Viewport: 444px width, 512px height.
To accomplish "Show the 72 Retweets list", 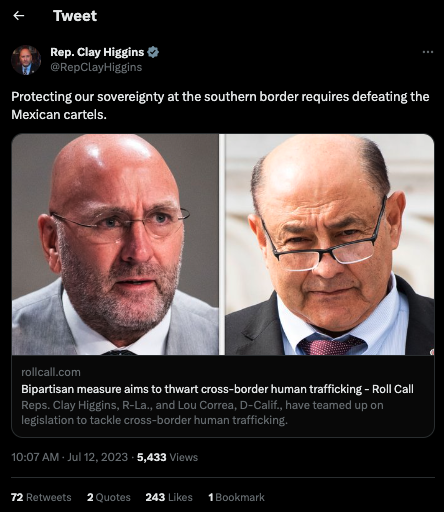I will tap(41, 497).
